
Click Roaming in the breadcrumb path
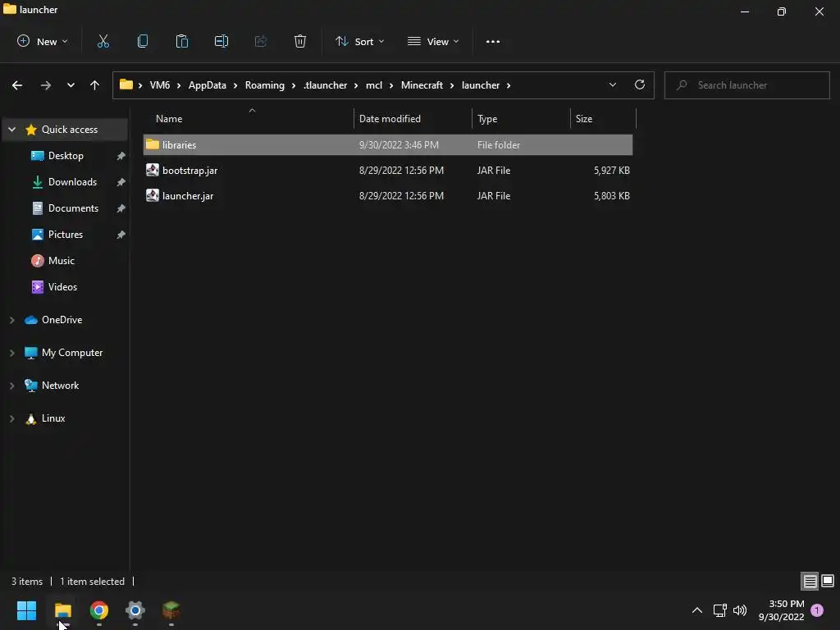[265, 85]
